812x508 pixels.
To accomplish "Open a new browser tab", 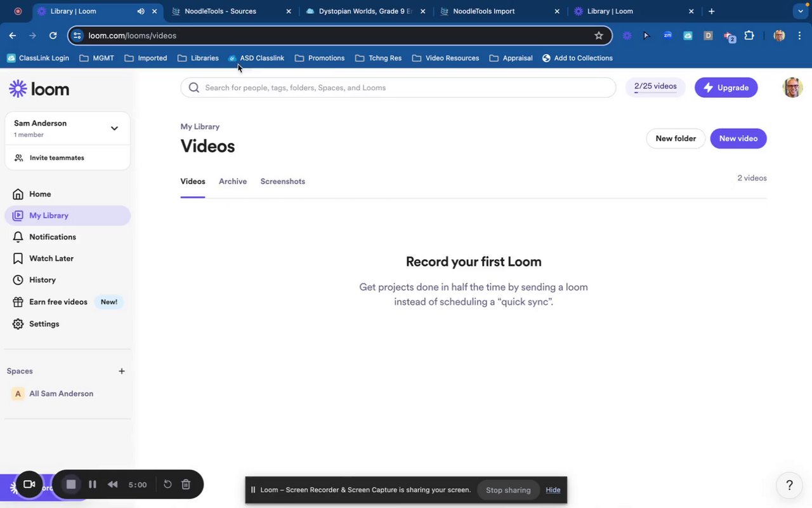I will tap(712, 11).
